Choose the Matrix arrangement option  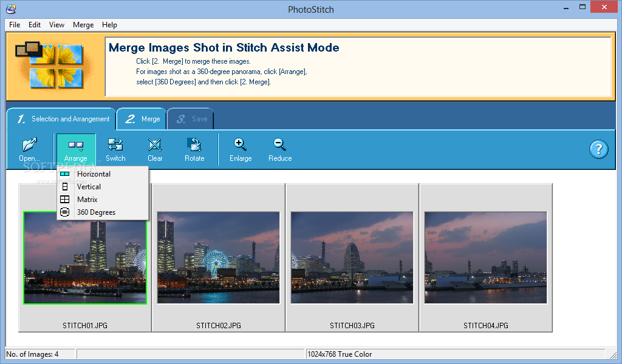tap(103, 199)
